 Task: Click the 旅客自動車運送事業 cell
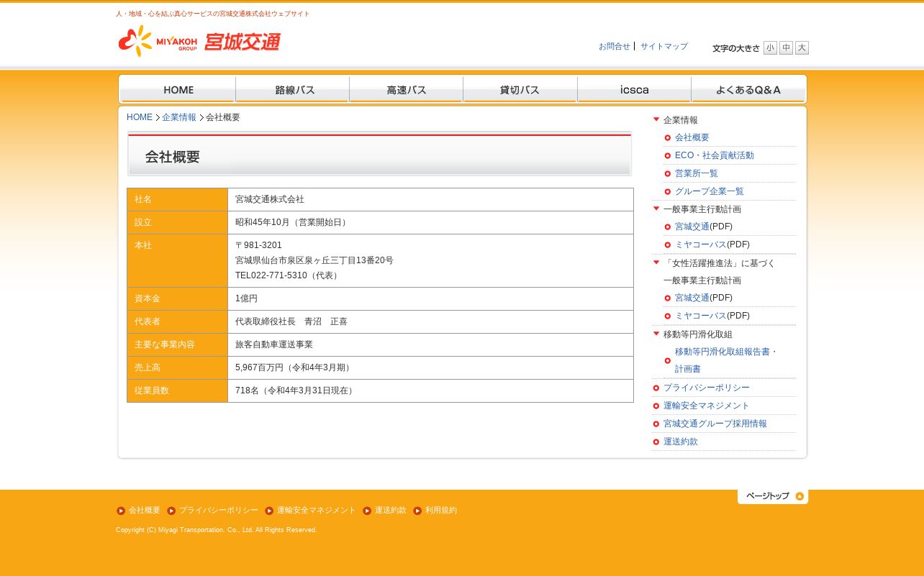click(430, 344)
